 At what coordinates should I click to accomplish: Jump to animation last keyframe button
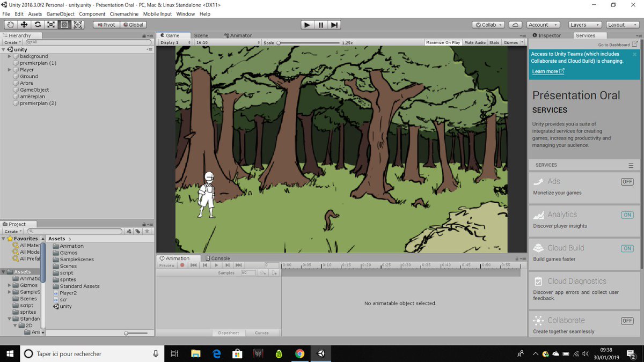coord(239,265)
